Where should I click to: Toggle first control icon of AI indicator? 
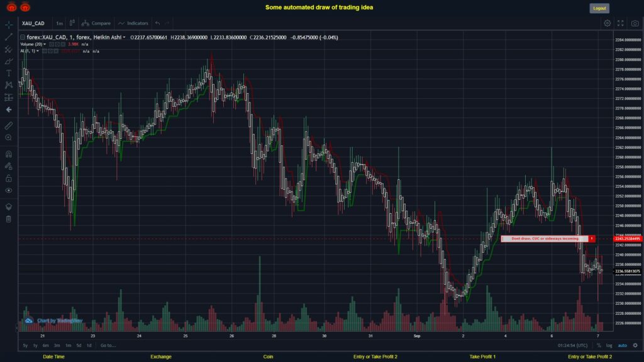tap(45, 52)
